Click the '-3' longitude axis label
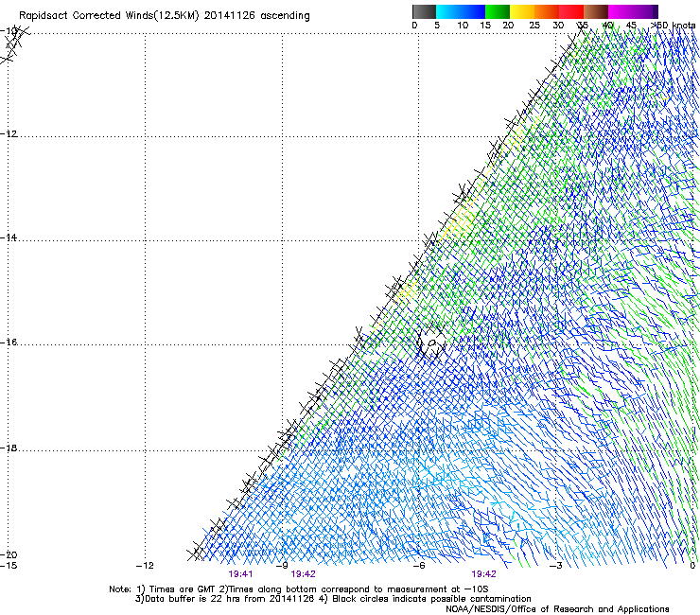This screenshot has height=615, width=700. pyautogui.click(x=556, y=566)
